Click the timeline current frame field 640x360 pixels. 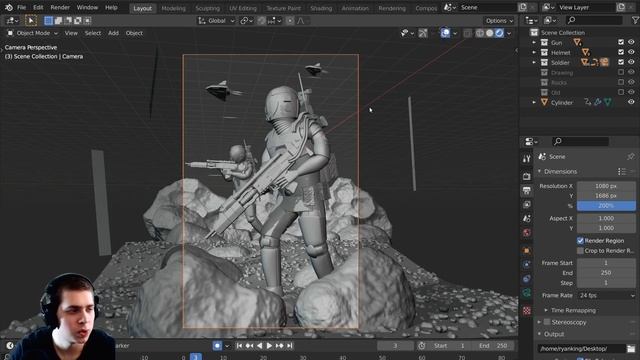pyautogui.click(x=395, y=346)
